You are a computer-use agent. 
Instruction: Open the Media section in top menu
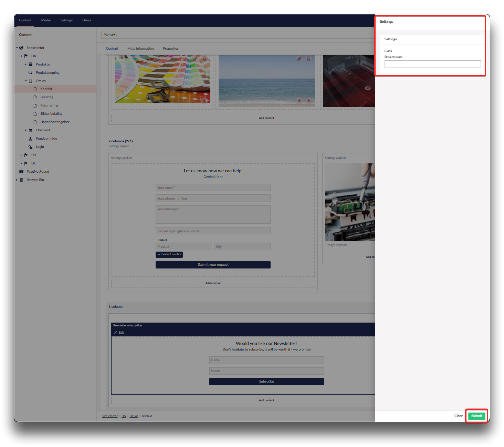point(46,20)
